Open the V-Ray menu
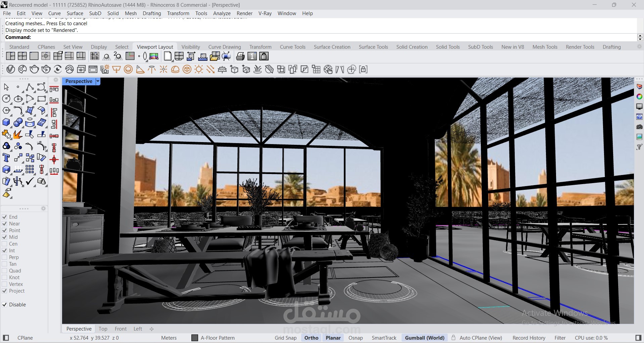The width and height of the screenshot is (644, 343). click(265, 13)
